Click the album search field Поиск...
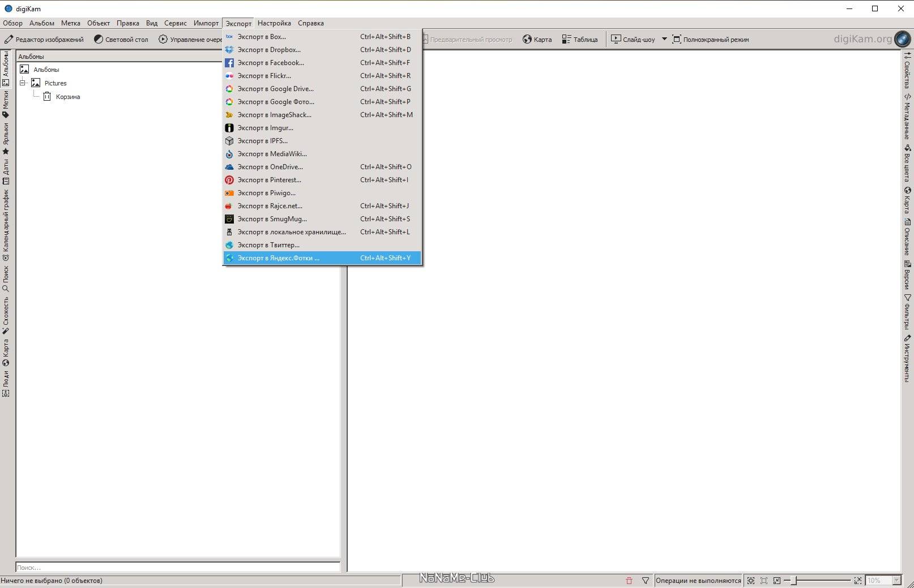Viewport: 914px width, 588px height. click(178, 567)
